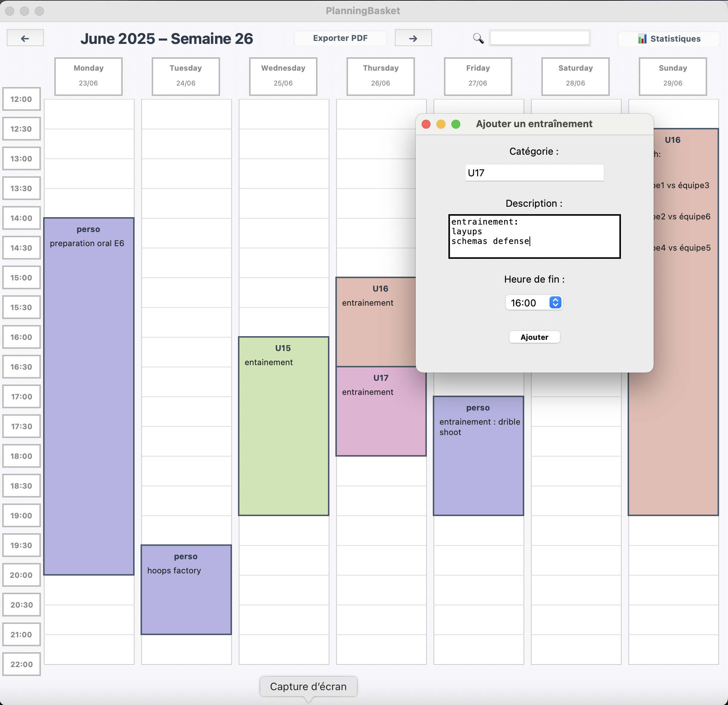Click the 15:30 time label
The height and width of the screenshot is (705, 728).
pyautogui.click(x=22, y=307)
